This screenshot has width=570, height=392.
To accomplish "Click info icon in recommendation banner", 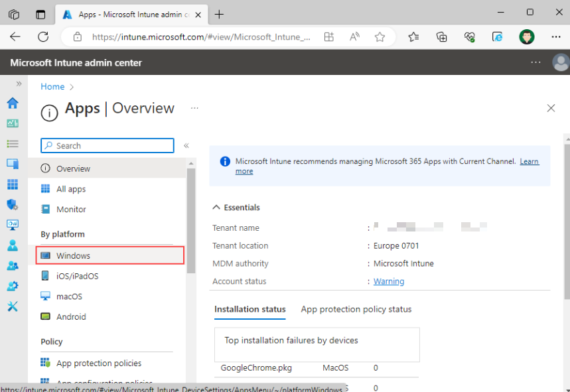I will (225, 161).
